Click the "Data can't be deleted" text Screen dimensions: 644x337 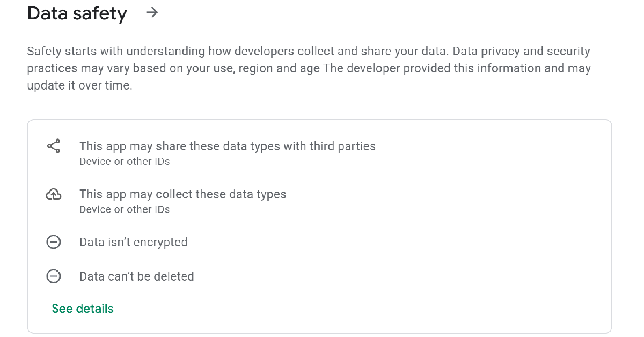(x=136, y=277)
